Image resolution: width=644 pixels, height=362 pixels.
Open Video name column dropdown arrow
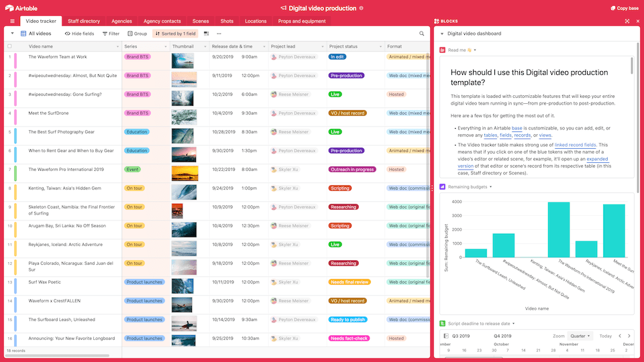click(117, 47)
